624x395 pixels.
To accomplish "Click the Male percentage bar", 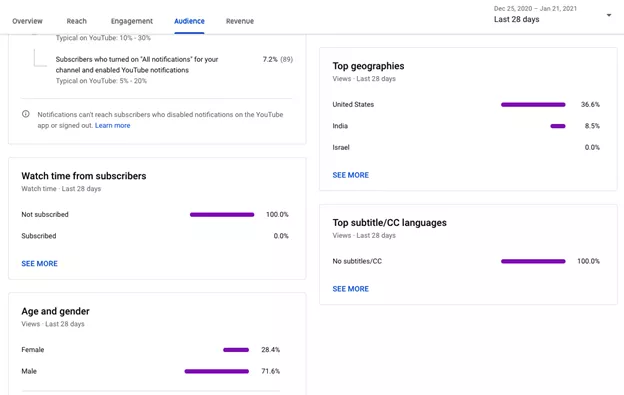I will tap(217, 372).
